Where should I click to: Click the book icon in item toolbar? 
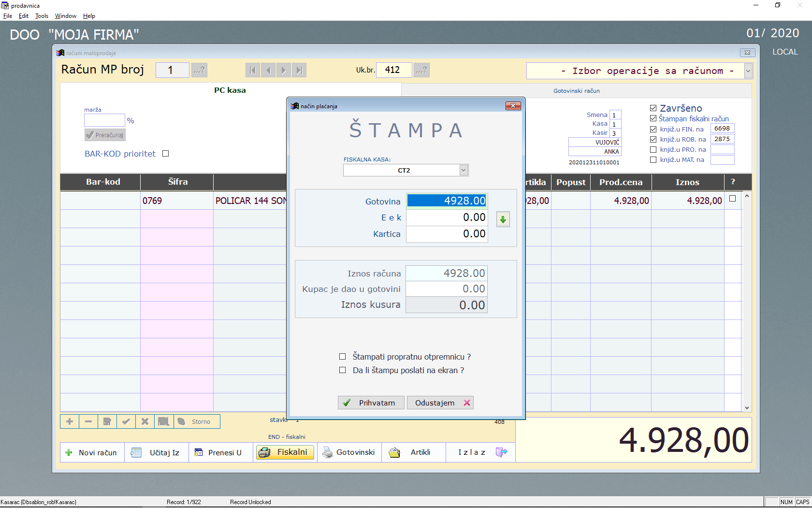click(164, 421)
